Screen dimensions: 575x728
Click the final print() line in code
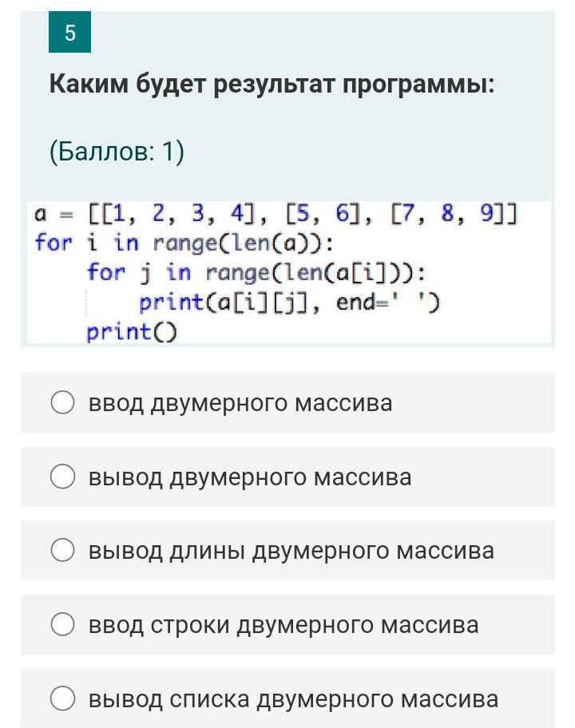[132, 332]
